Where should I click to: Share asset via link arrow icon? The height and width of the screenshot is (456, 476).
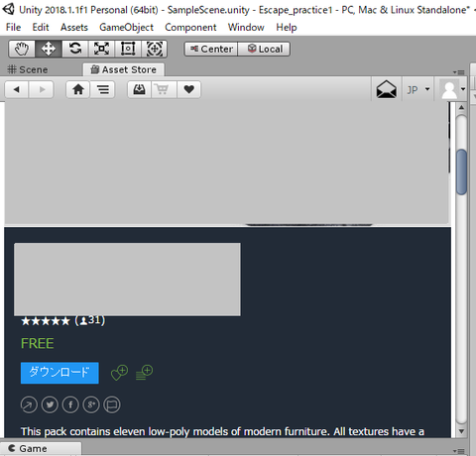[29, 404]
